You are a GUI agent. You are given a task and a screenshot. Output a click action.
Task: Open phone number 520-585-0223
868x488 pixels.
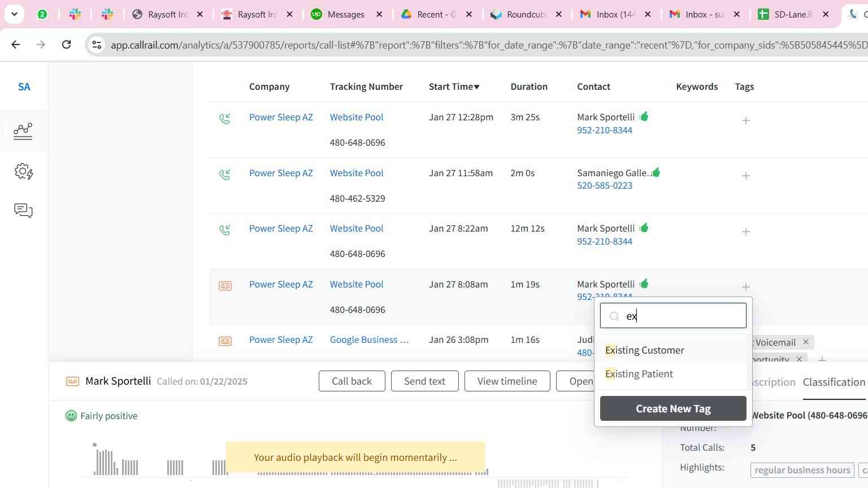[604, 185]
